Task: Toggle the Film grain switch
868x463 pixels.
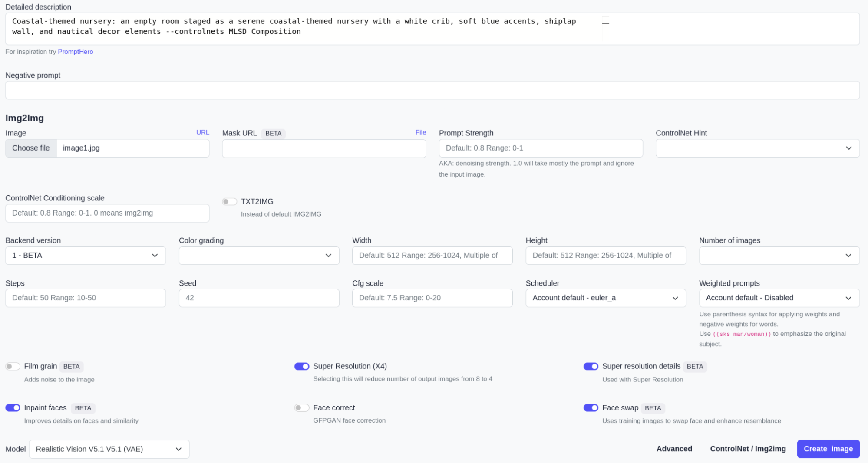Action: point(13,366)
